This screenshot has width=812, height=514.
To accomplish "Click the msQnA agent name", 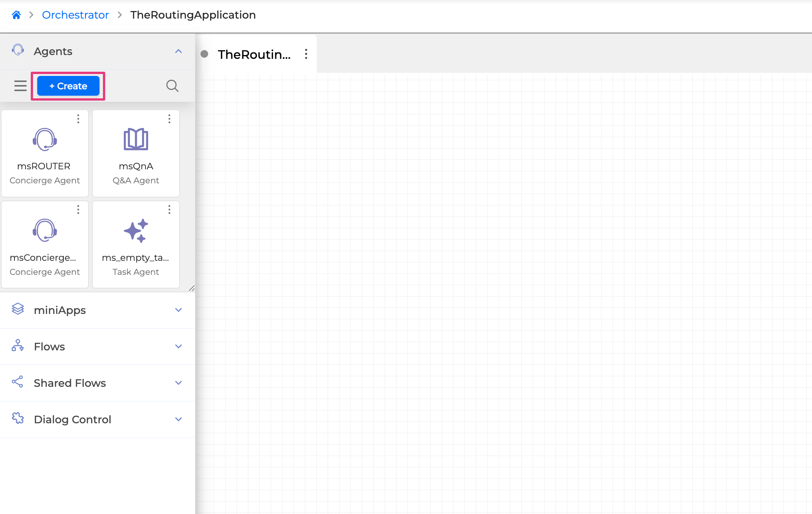I will (136, 166).
